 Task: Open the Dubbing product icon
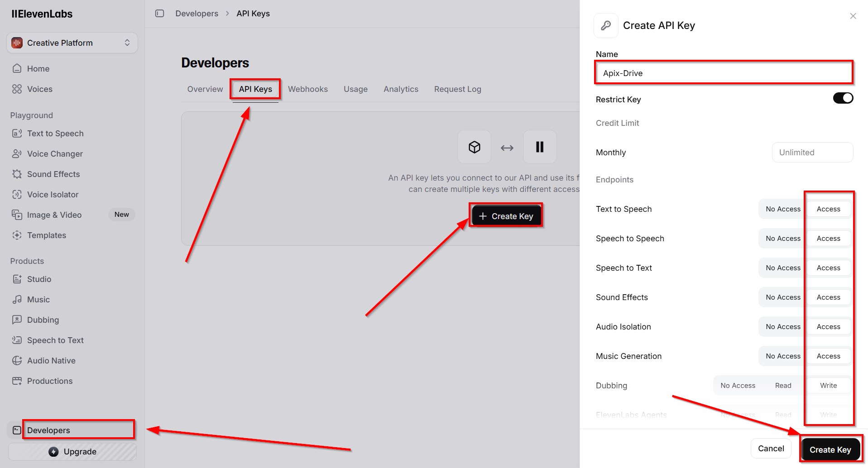pos(17,320)
